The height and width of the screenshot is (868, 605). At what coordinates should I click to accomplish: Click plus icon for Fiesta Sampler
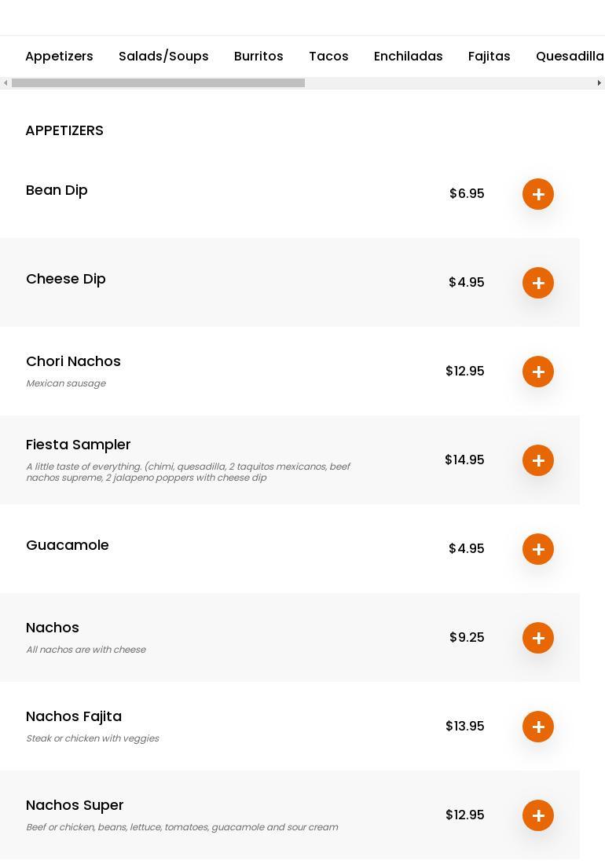[538, 460]
